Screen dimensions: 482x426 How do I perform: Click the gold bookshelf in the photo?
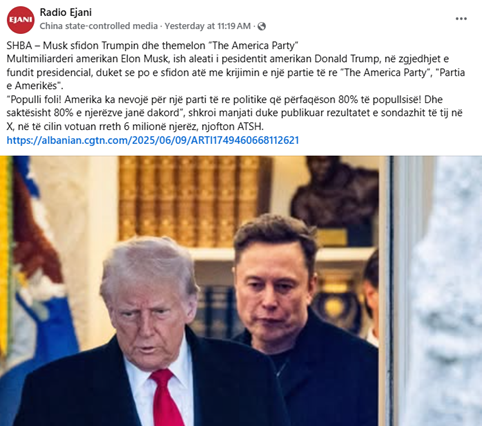195,201
